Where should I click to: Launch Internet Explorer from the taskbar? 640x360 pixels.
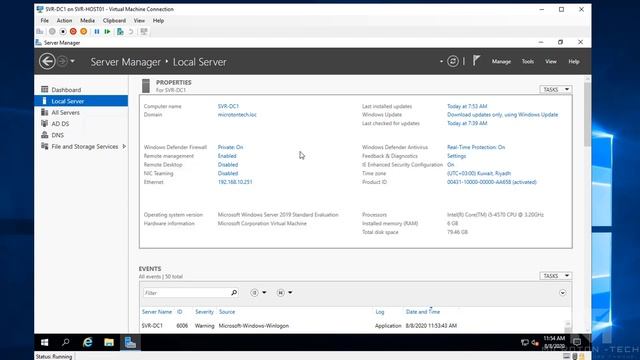(87, 342)
